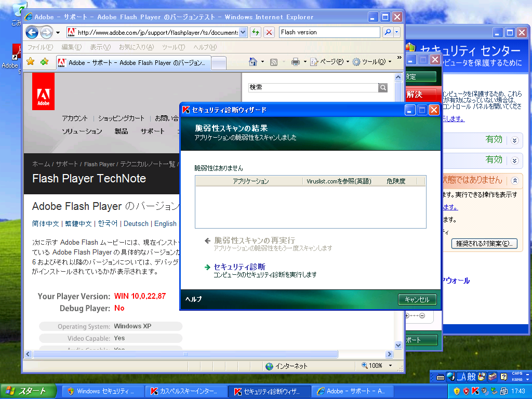Click the スタート button on taskbar

pyautogui.click(x=28, y=391)
